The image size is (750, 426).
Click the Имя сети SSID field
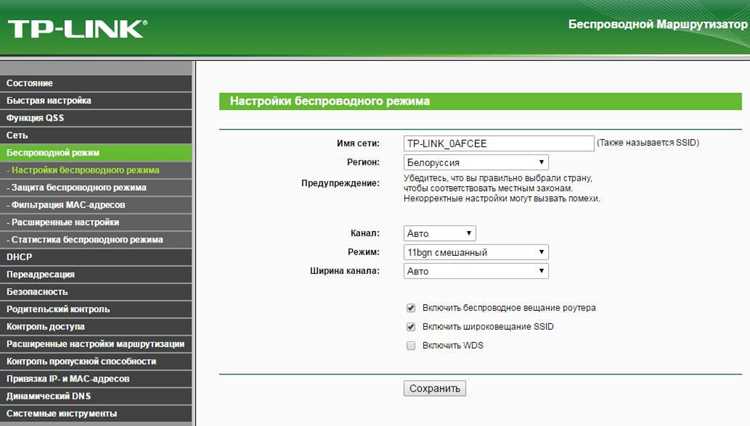pyautogui.click(x=498, y=143)
